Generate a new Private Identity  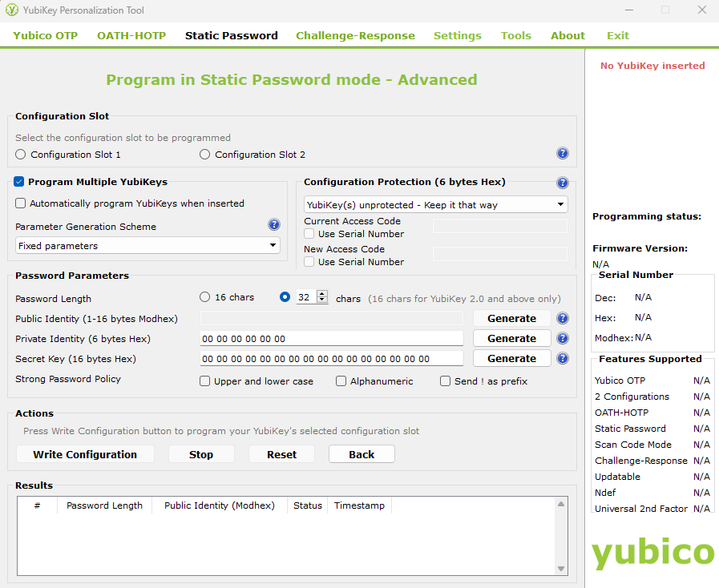click(511, 339)
